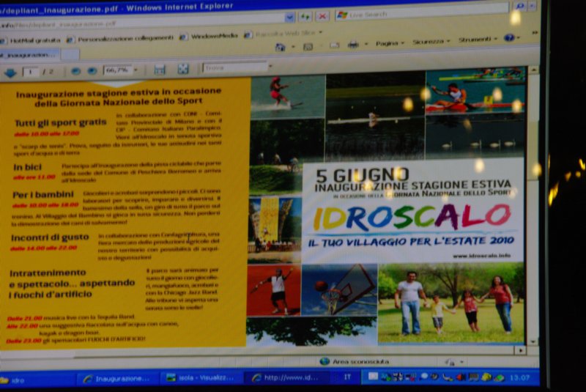Viewport: 586px width, 392px height.
Task: Expand the search provider dropdown arrow
Action: point(533,5)
